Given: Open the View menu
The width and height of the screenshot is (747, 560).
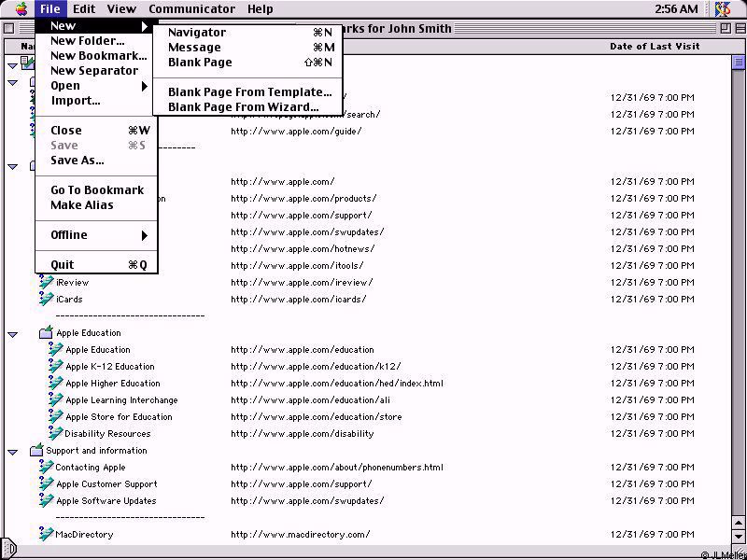Looking at the screenshot, I should click(121, 8).
